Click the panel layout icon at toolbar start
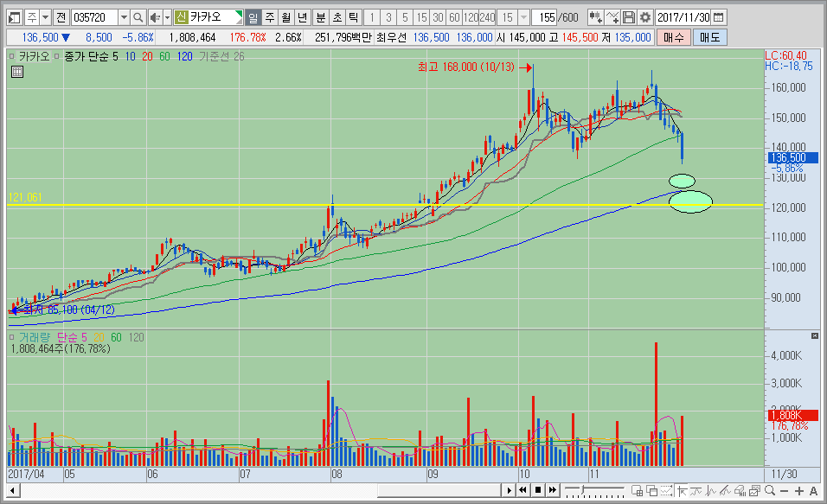This screenshot has height=504, width=827. pyautogui.click(x=14, y=17)
